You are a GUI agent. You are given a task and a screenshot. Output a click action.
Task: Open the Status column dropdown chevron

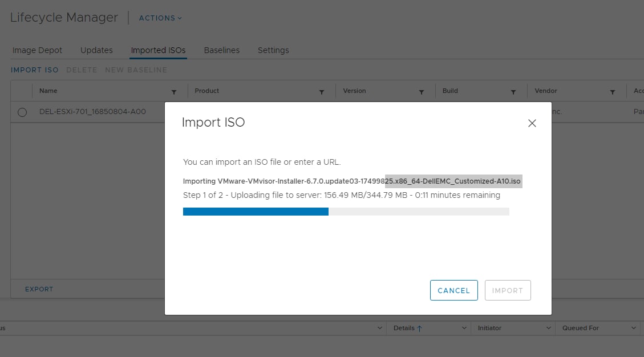379,328
